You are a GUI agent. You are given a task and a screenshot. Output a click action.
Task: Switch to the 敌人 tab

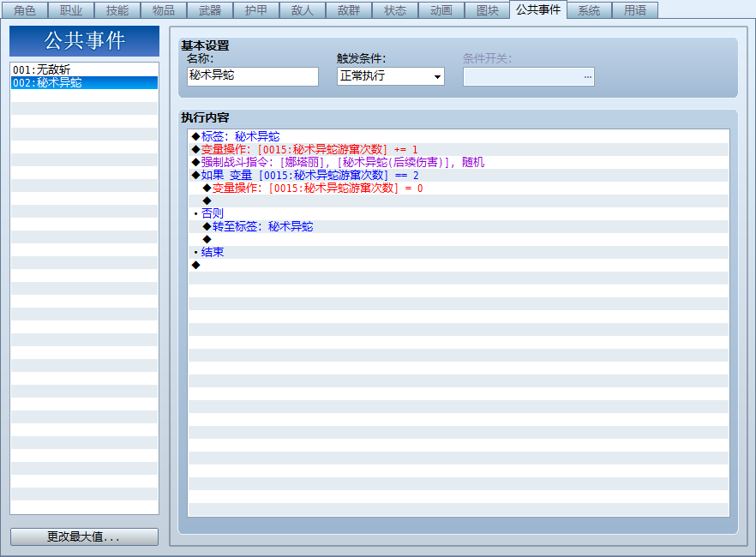pos(303,10)
